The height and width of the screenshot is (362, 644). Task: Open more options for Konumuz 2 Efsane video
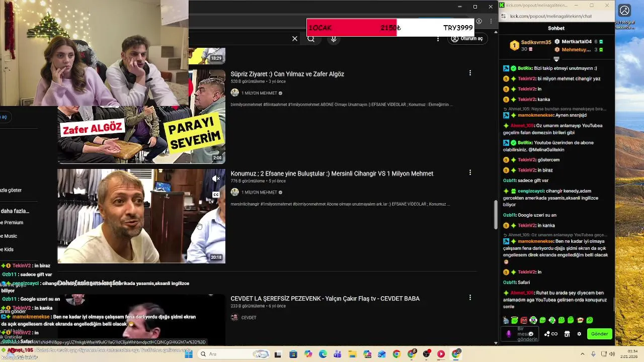coord(470,172)
